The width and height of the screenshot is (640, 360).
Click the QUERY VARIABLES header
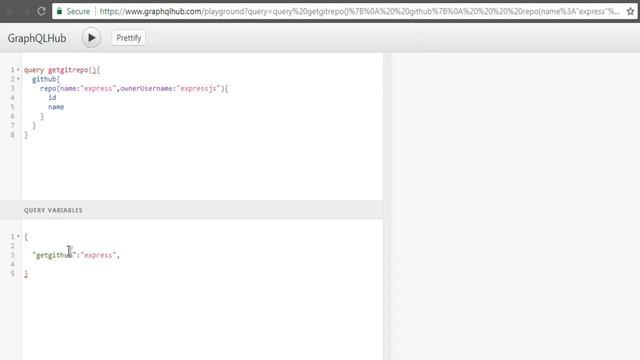53,210
